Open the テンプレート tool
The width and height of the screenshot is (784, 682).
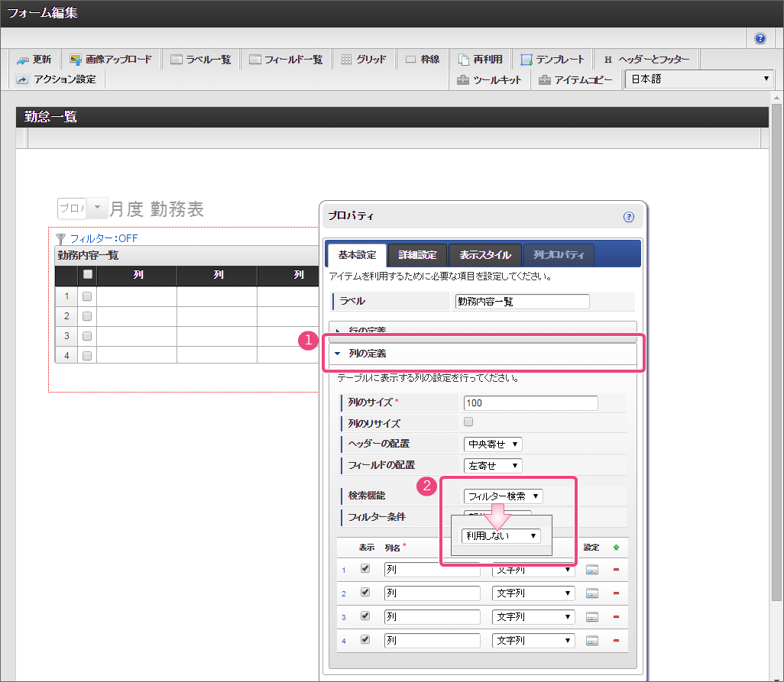552,60
